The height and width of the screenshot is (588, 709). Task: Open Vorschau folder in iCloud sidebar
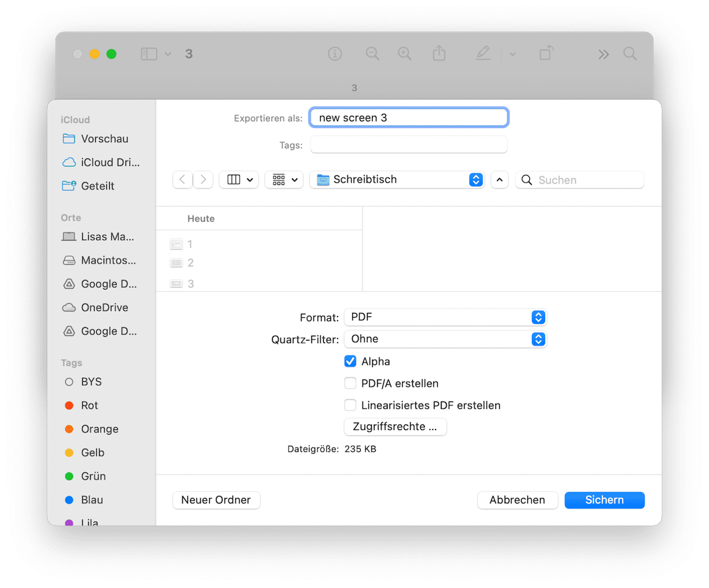96,139
